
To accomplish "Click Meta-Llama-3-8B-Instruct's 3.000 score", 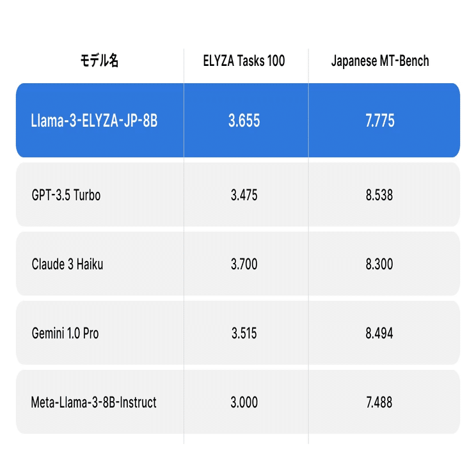I will 244,402.
